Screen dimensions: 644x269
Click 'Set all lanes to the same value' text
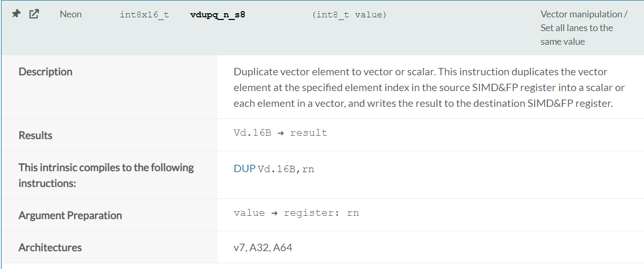(577, 35)
